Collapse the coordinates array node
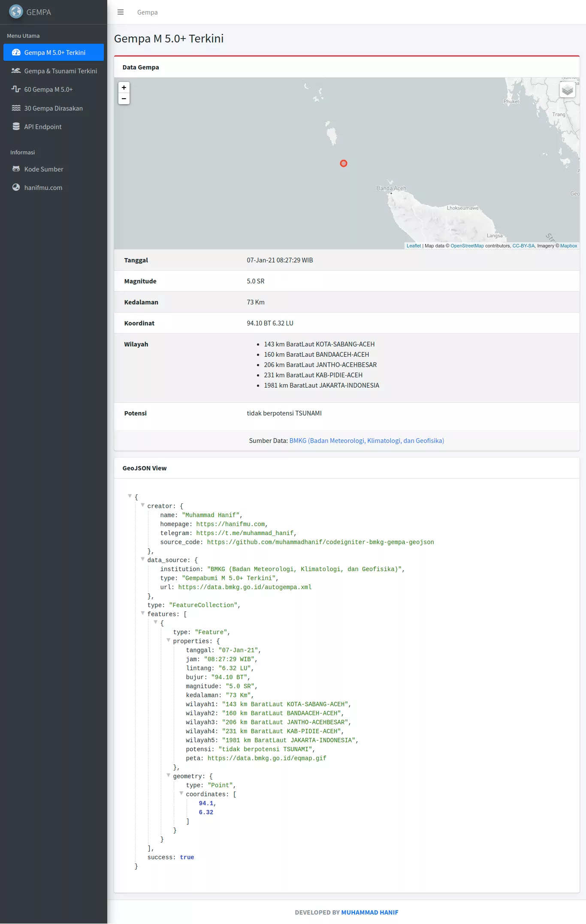This screenshot has height=924, width=586. [181, 793]
